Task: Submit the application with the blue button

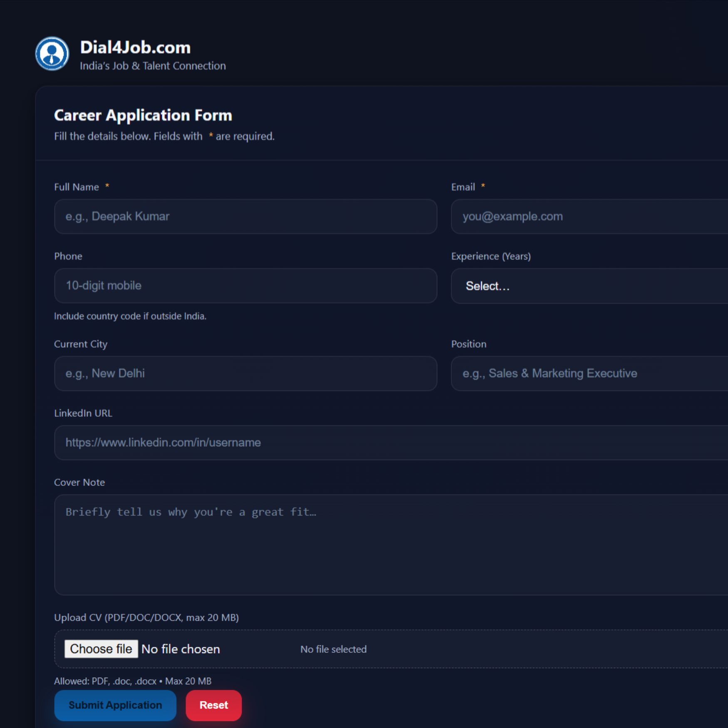Action: pos(115,706)
